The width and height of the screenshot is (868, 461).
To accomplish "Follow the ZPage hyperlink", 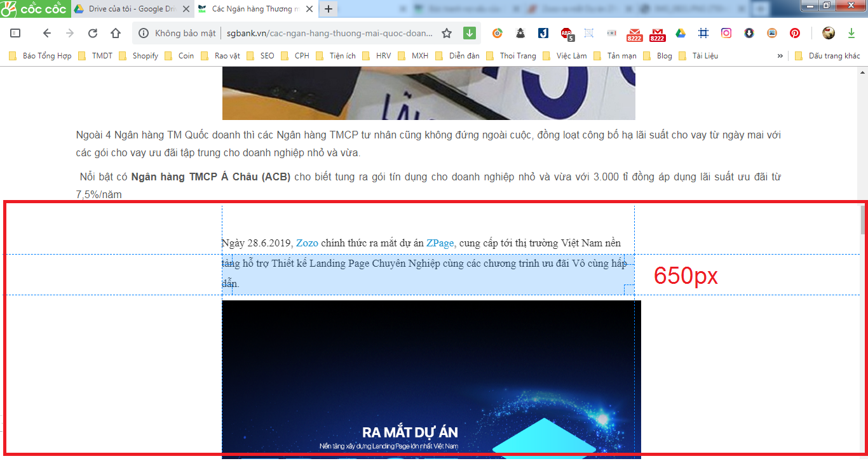I will [x=440, y=243].
